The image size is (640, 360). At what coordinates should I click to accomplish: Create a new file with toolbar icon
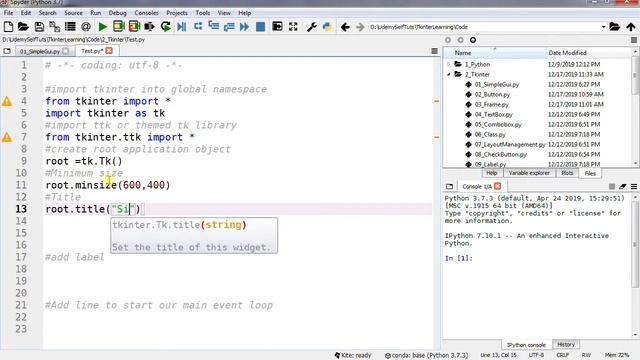(x=8, y=27)
